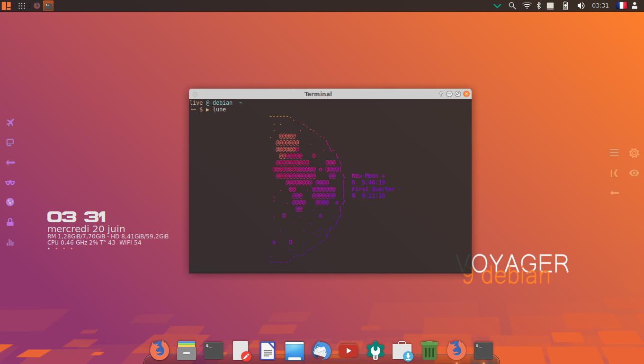Click the up arrow button in Terminal title bar
Viewport: 644px width, 364px height.
(x=441, y=94)
